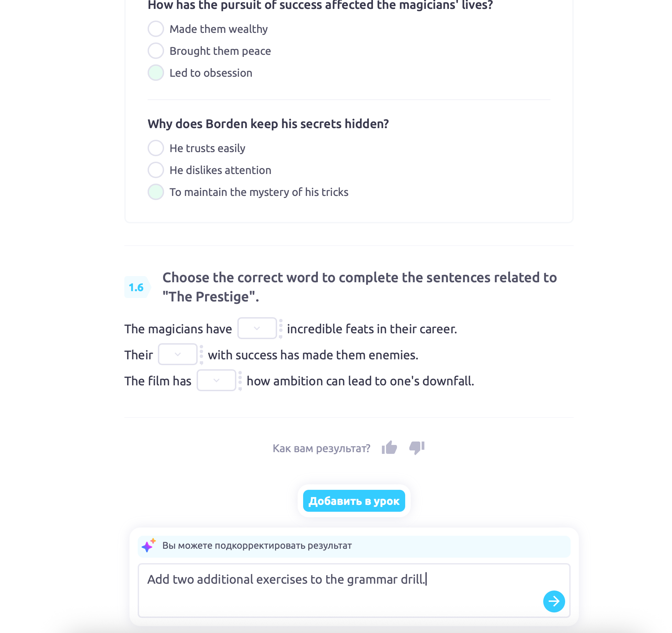Open dropdown after "The magicians have"

tap(257, 328)
